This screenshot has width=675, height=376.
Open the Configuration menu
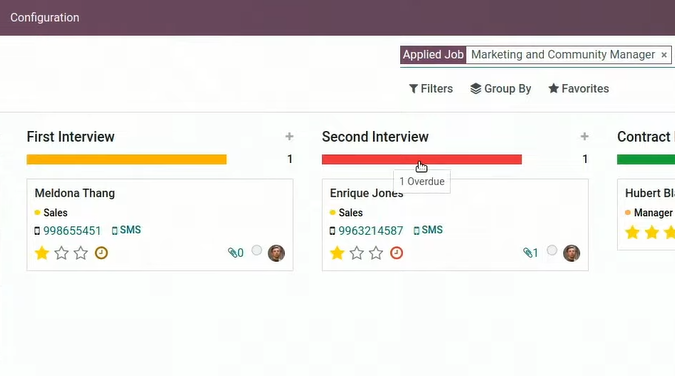click(x=45, y=18)
